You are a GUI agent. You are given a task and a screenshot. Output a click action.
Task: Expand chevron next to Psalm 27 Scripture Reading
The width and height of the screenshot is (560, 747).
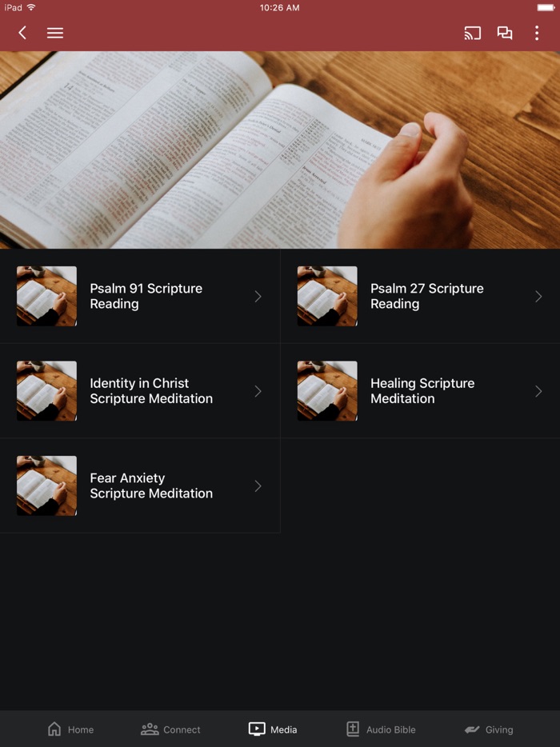[x=538, y=297]
